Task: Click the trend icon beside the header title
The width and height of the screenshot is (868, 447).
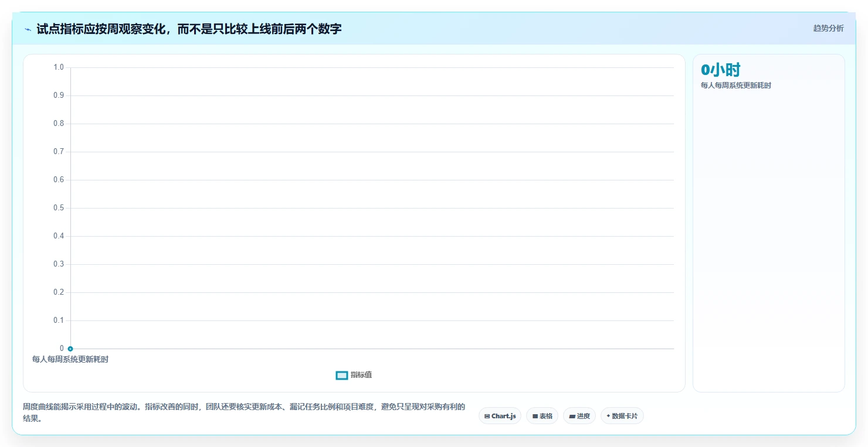Action: tap(28, 29)
